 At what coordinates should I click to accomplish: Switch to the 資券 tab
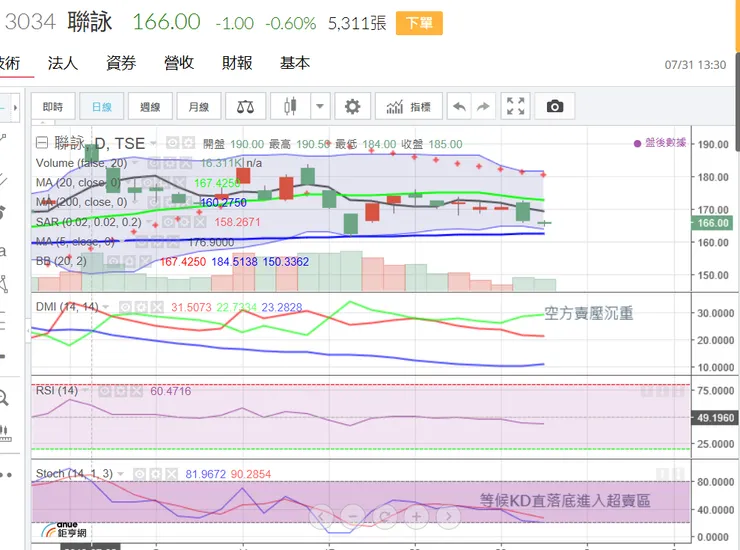(121, 63)
